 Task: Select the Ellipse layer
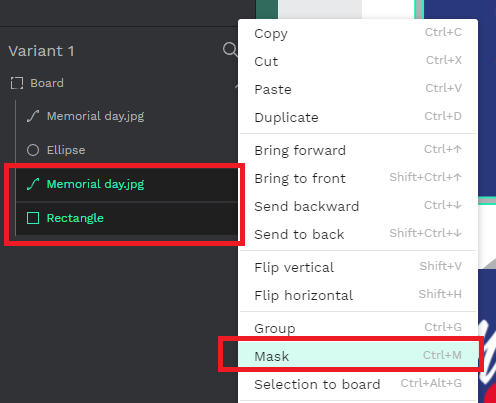click(x=127, y=150)
